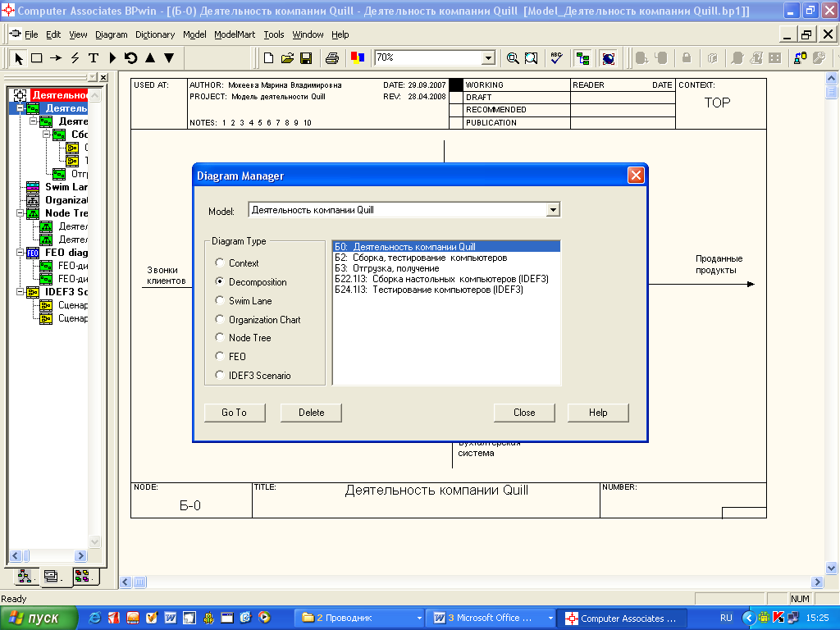Collapse the IDEF3 Sc tree node
The width and height of the screenshot is (840, 630).
click(21, 292)
